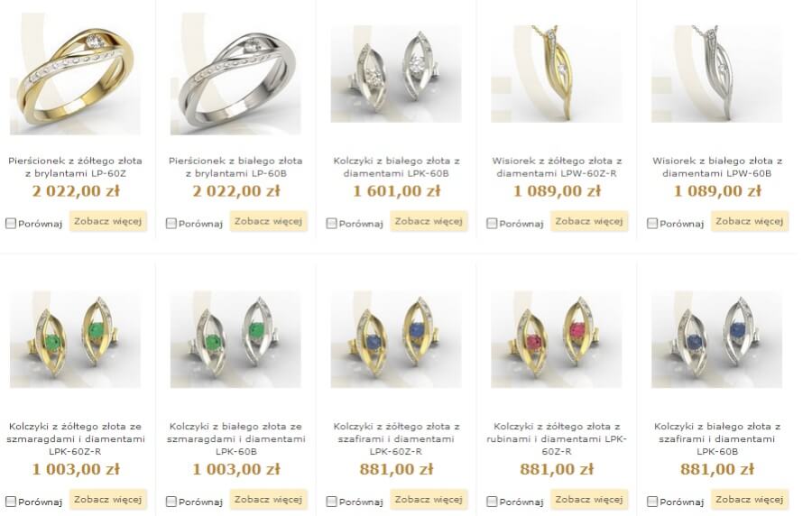The height and width of the screenshot is (516, 812).
Task: View yellow gold emerald earrings LPK-60Z-R photo
Action: click(75, 339)
